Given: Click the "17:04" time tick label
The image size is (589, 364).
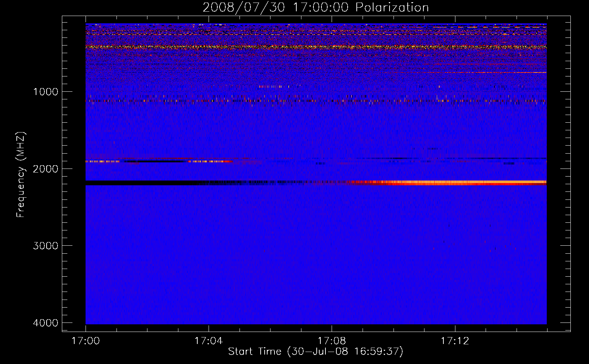Looking at the screenshot, I should (209, 341).
